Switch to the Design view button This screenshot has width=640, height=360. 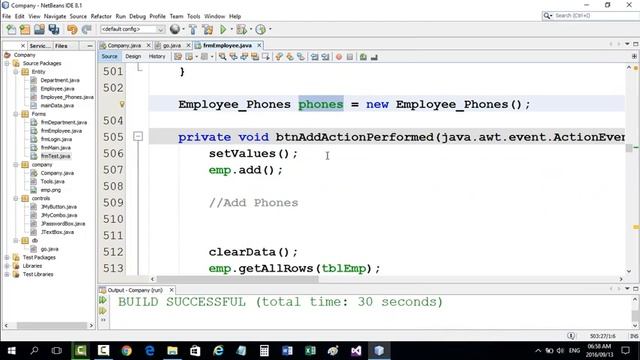(133, 56)
